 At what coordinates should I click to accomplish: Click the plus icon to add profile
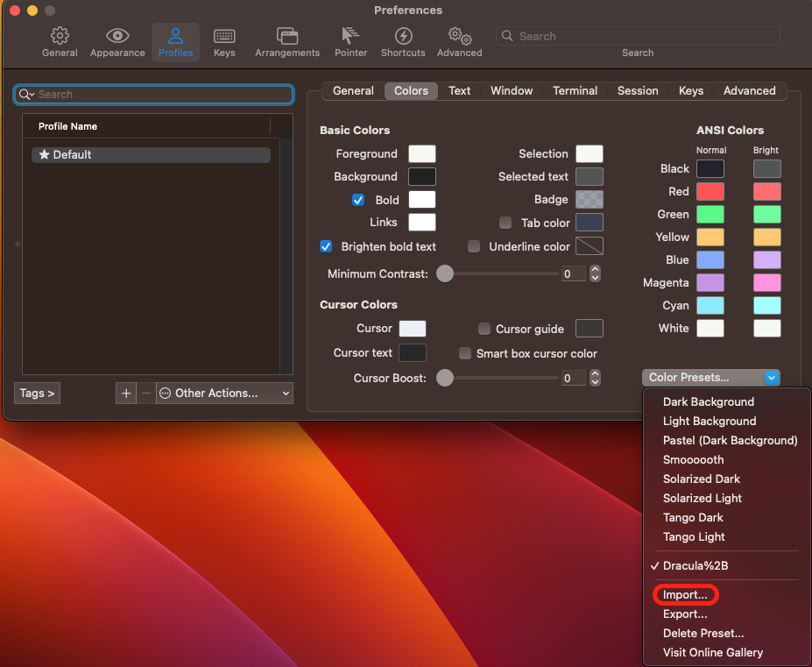coord(126,394)
